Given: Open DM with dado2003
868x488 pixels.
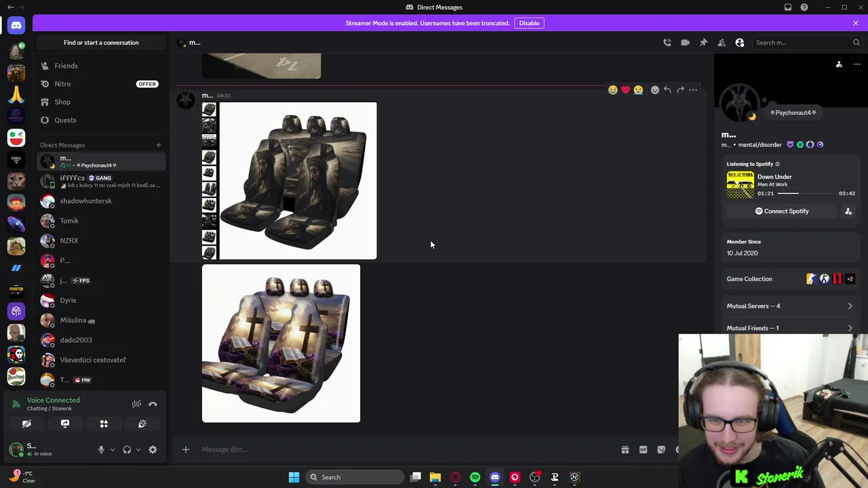Looking at the screenshot, I should click(x=101, y=340).
